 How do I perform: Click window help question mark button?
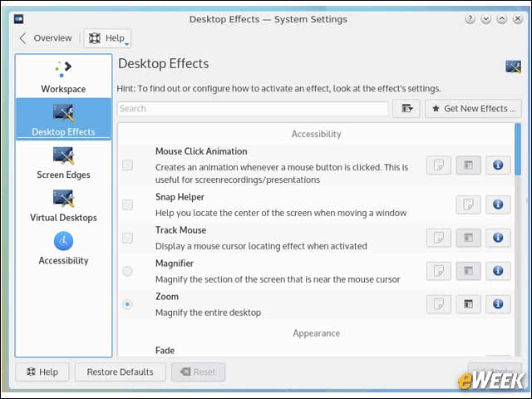470,18
